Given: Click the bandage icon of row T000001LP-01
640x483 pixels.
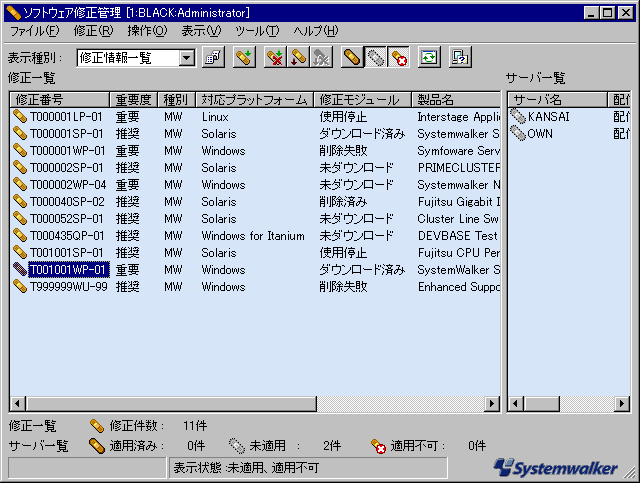Looking at the screenshot, I should coord(20,117).
